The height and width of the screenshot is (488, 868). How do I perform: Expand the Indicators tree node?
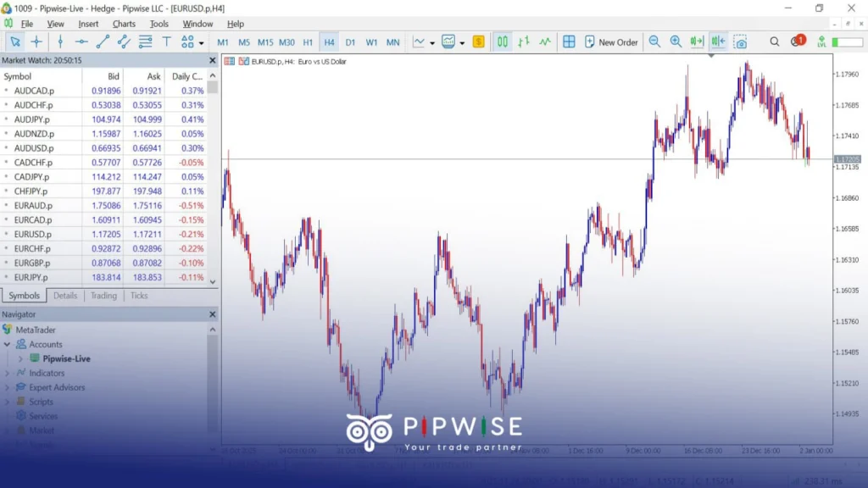pyautogui.click(x=7, y=373)
